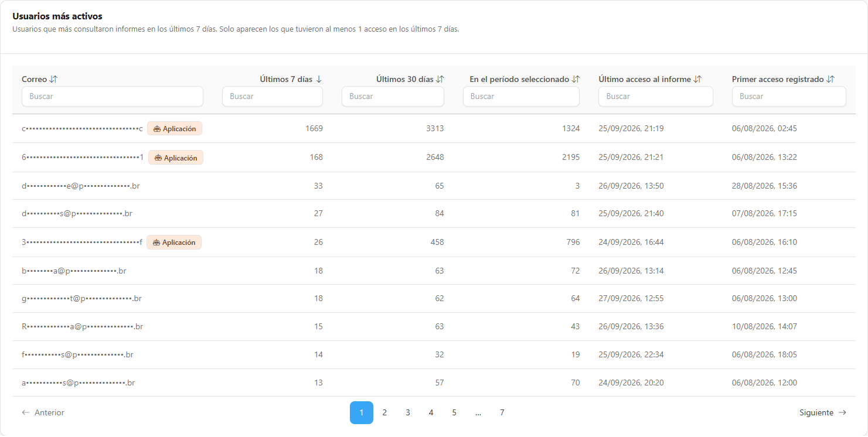The image size is (868, 437).
Task: Click the Correo column header
Action: pyautogui.click(x=35, y=79)
